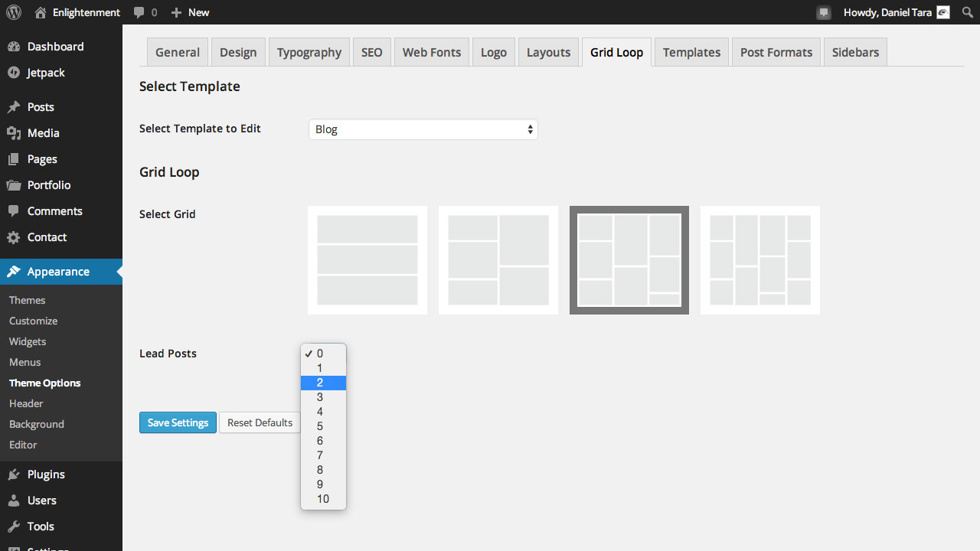The width and height of the screenshot is (980, 551).
Task: Choose the two-column grid layout
Action: [x=498, y=260]
